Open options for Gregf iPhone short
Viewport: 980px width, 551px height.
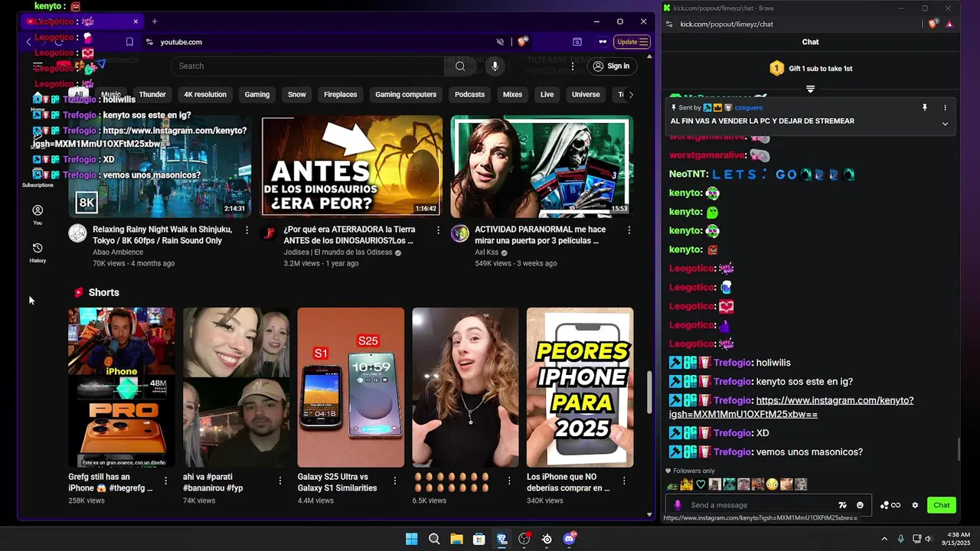click(x=166, y=481)
